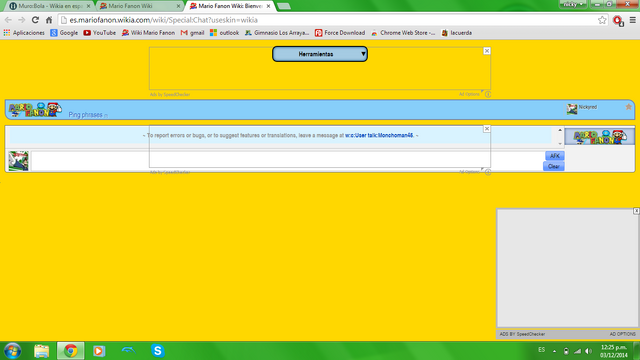Open File Explorer from the taskbar
The image size is (640, 360).
42,351
